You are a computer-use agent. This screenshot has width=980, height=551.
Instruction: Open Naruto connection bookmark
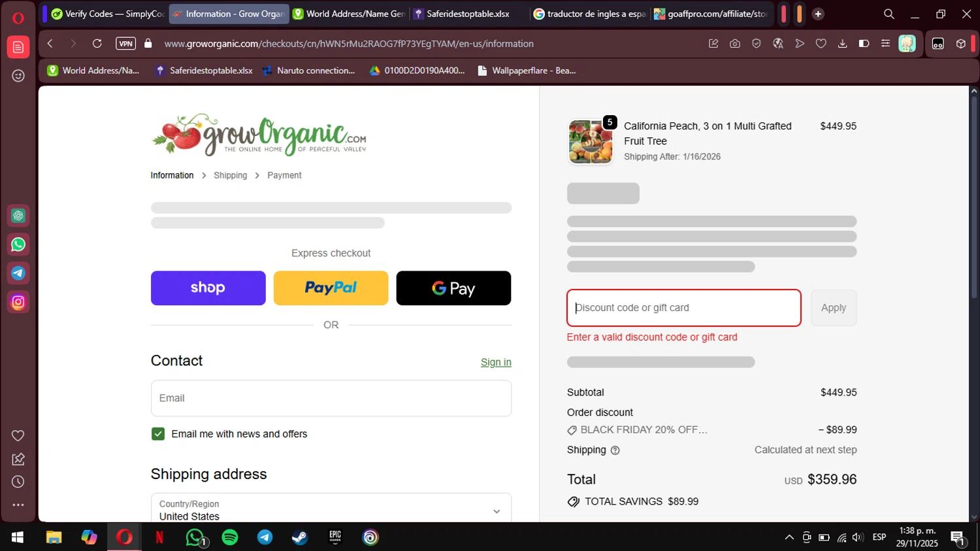click(x=308, y=71)
